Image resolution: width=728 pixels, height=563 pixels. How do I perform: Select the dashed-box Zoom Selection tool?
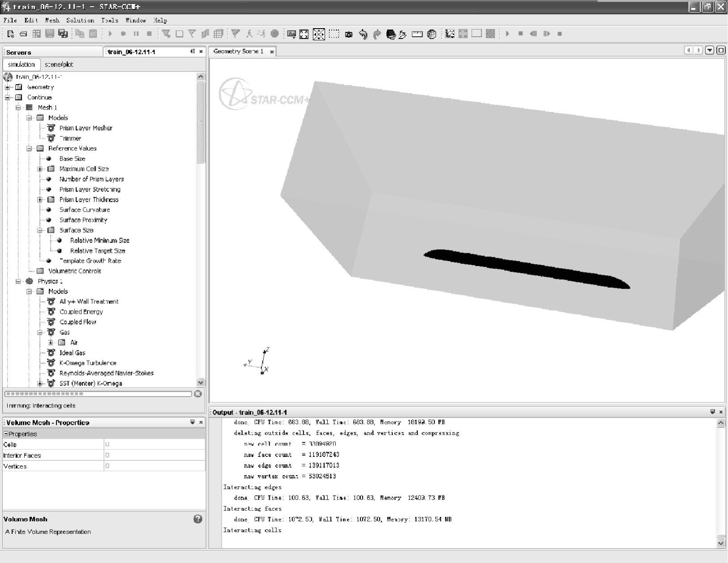[334, 34]
